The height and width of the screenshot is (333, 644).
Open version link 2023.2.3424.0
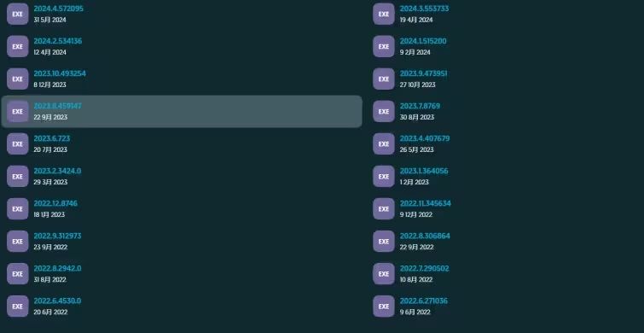point(57,171)
